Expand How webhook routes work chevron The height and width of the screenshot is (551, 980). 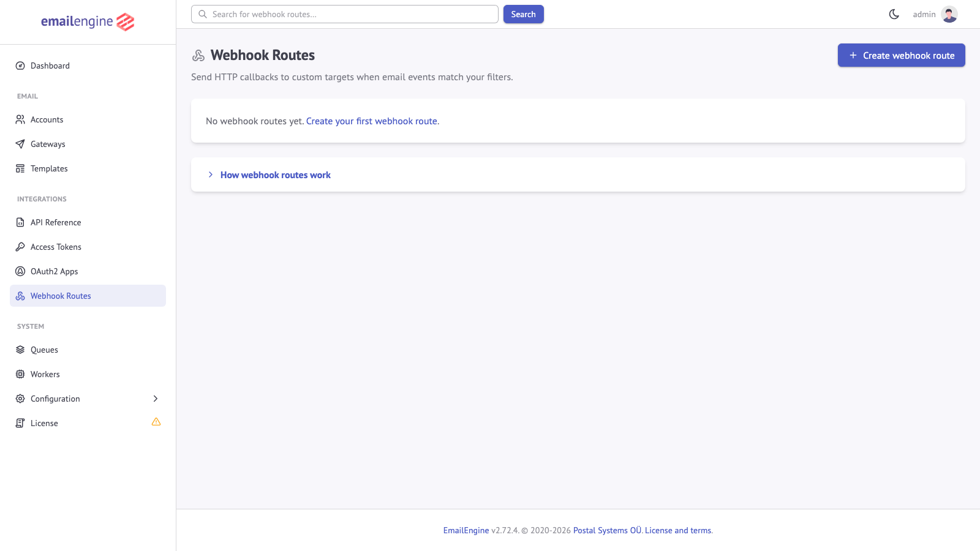(211, 174)
